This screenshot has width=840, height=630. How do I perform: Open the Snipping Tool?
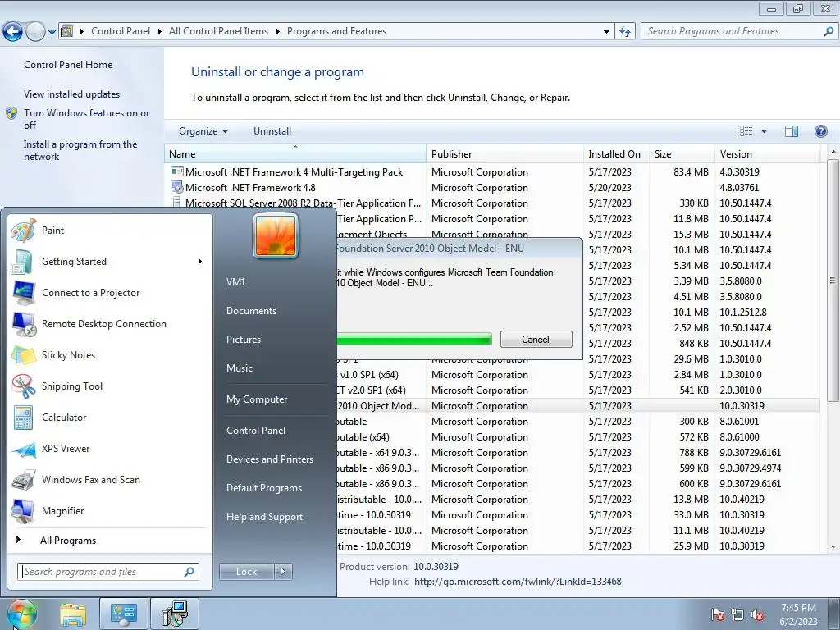point(110,386)
